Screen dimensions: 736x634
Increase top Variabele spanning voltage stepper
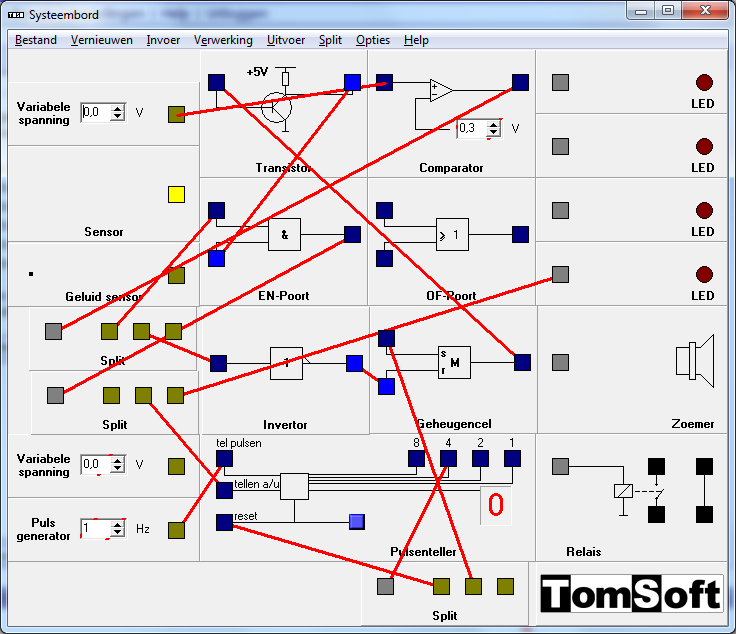pos(118,108)
